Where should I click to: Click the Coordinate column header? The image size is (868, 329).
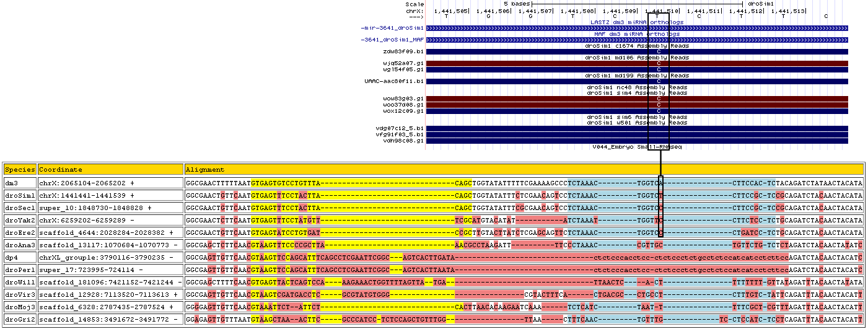(x=61, y=170)
